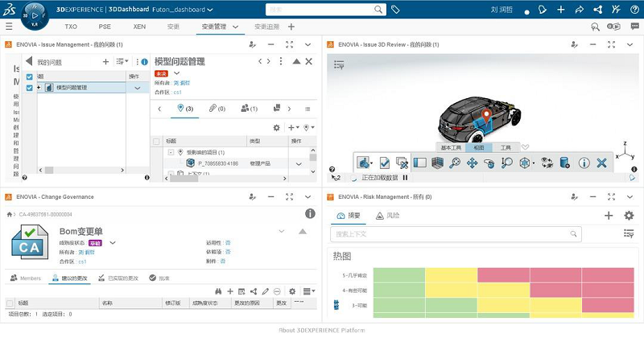Expand the Futon_dashboard dropdown

click(x=209, y=10)
